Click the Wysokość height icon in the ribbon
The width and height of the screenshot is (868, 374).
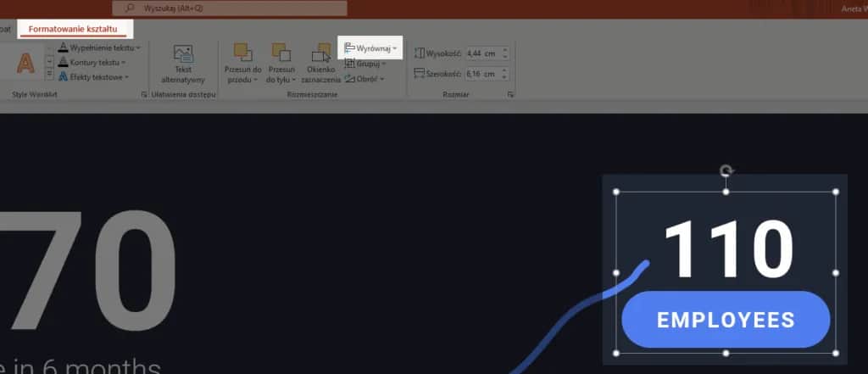pos(419,53)
